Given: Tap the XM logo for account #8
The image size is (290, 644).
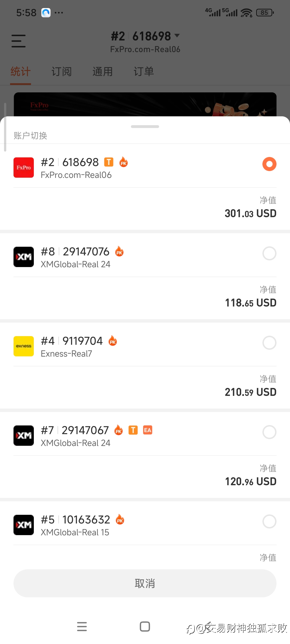Looking at the screenshot, I should point(24,257).
